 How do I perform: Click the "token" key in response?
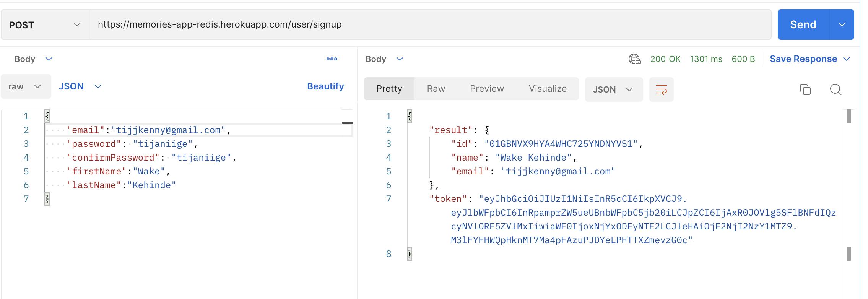[448, 199]
